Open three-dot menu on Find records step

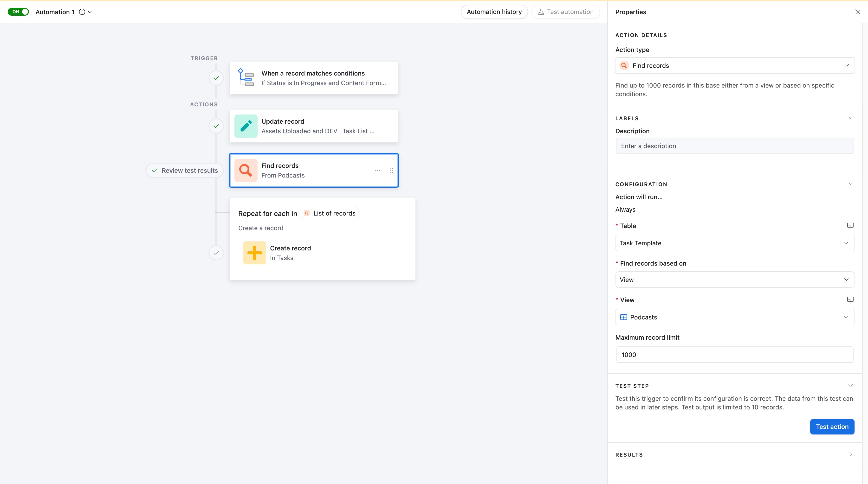click(377, 170)
